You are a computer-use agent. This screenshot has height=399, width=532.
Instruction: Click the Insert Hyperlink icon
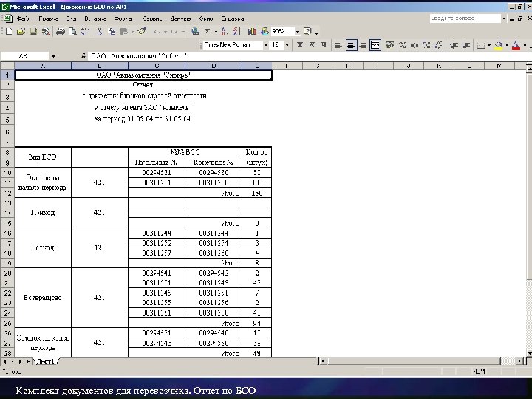point(195,32)
